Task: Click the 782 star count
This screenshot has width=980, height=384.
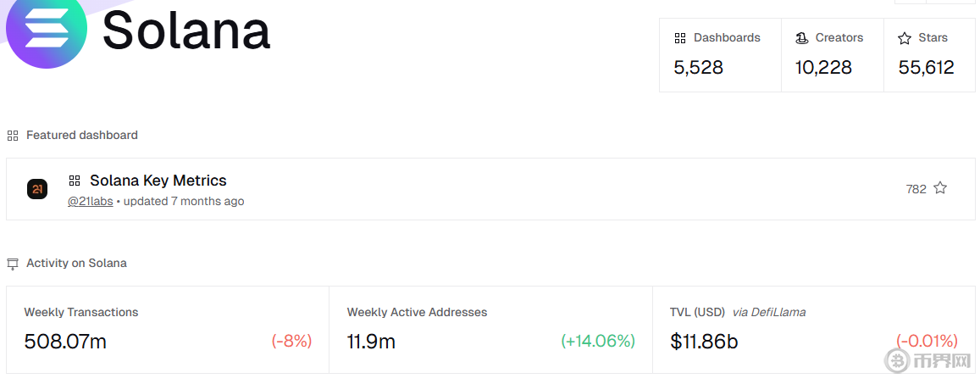Action: tap(916, 189)
